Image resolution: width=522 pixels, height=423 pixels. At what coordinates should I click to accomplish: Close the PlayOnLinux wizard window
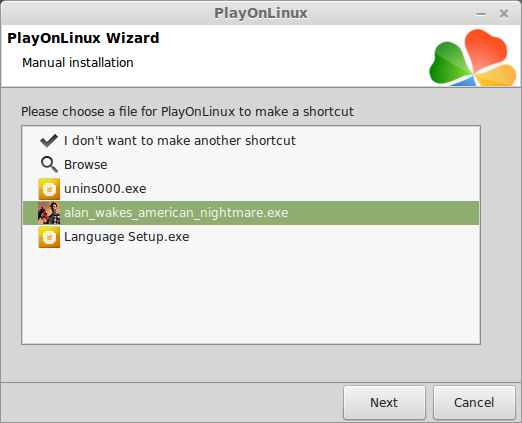tap(504, 14)
